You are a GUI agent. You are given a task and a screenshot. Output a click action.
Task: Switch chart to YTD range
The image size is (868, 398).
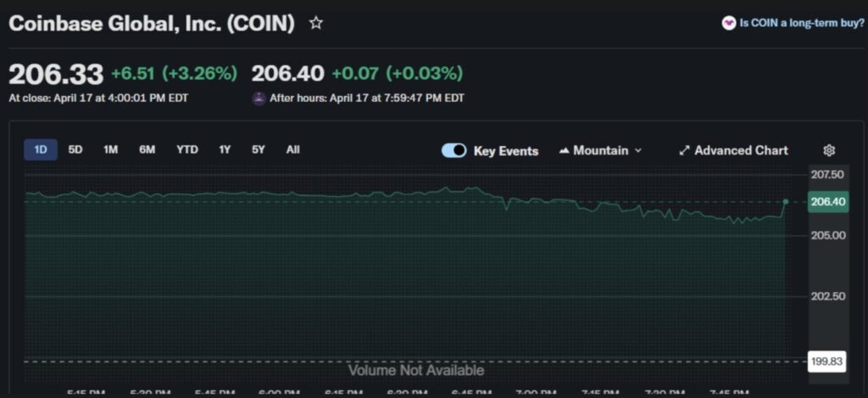[187, 150]
